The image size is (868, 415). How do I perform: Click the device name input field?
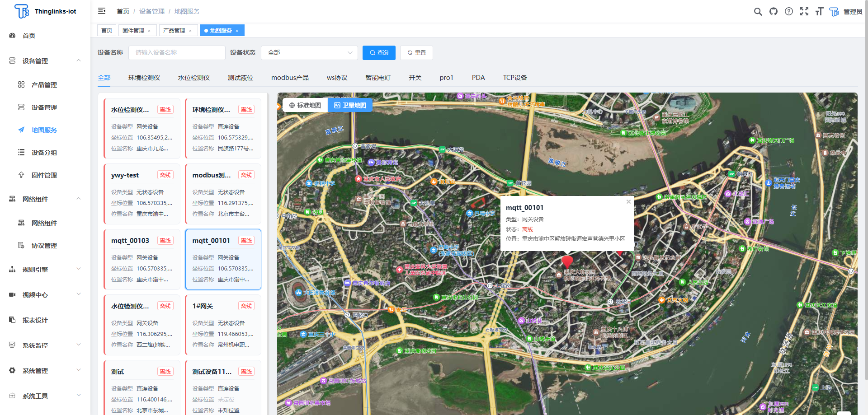coord(177,53)
